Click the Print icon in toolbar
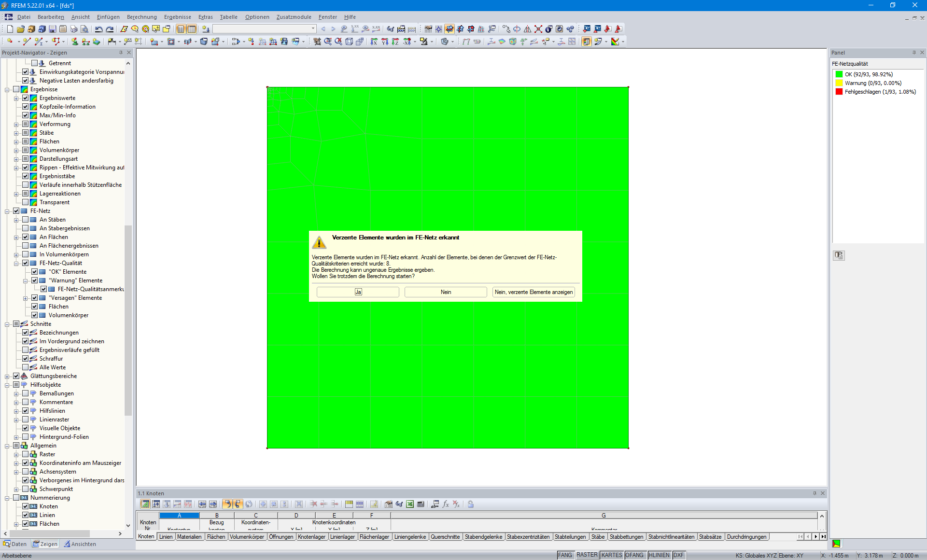Viewport: 927px width, 560px height. (74, 29)
